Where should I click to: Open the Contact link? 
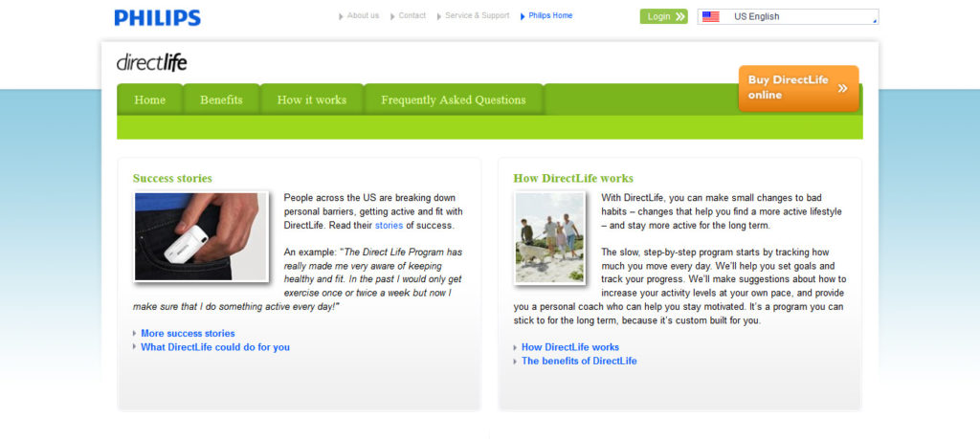[412, 15]
